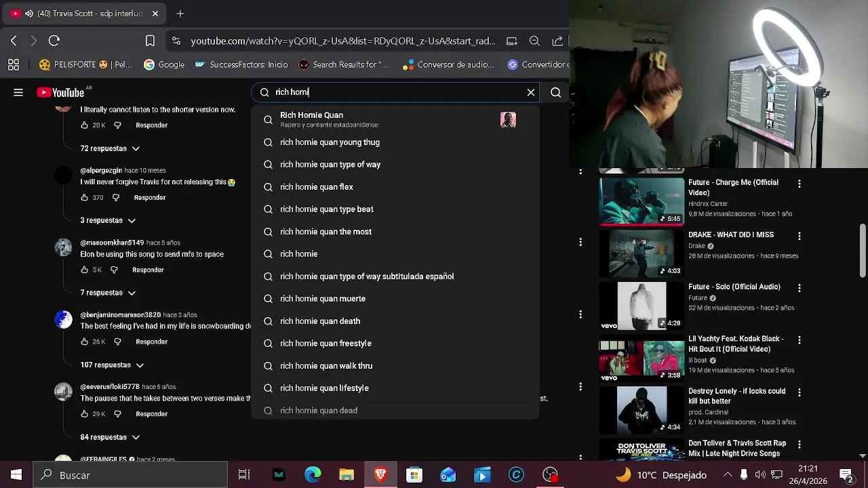Like the comment with 29 K likes
This screenshot has width=868, height=488.
pos(85,414)
